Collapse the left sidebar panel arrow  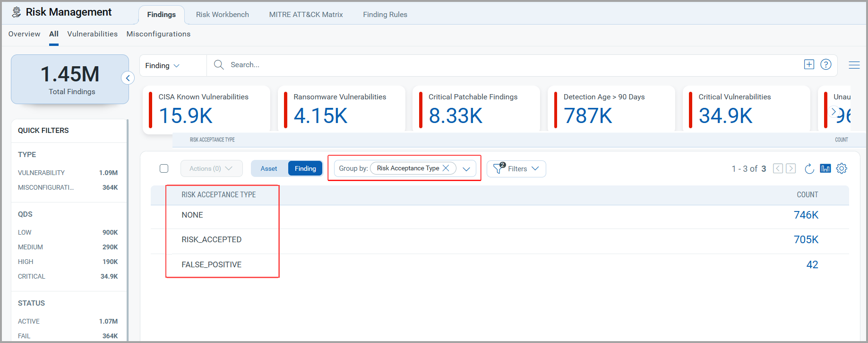coord(128,78)
